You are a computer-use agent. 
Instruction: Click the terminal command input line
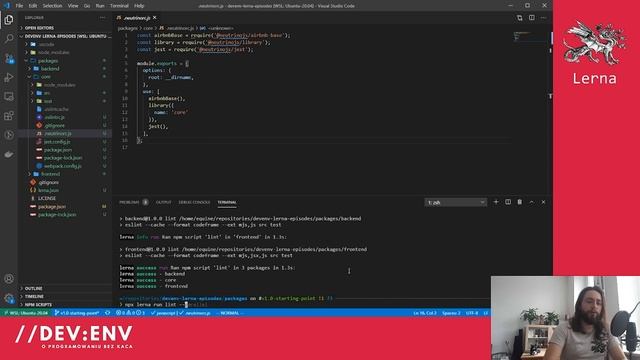point(302,304)
